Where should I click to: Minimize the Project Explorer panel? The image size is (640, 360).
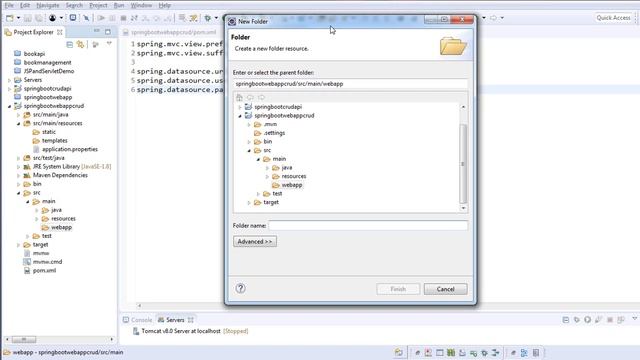(x=97, y=31)
